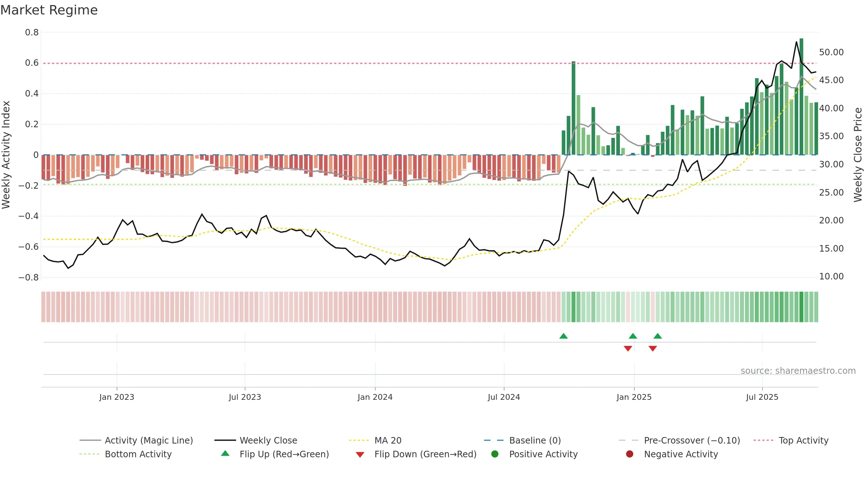This screenshot has width=868, height=488.
Task: Click the Jan 2023 x-axis label
Action: [x=117, y=397]
